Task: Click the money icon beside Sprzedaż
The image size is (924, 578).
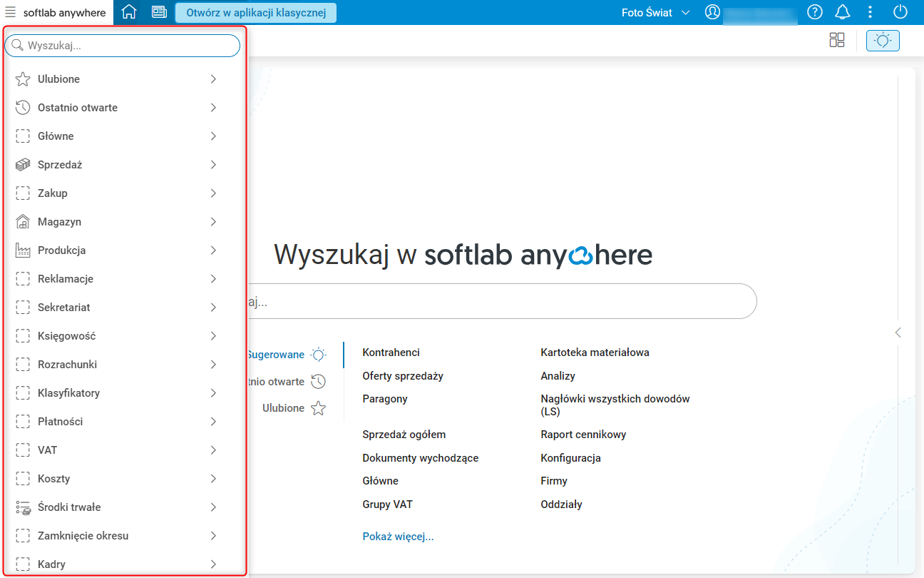Action: [x=23, y=165]
